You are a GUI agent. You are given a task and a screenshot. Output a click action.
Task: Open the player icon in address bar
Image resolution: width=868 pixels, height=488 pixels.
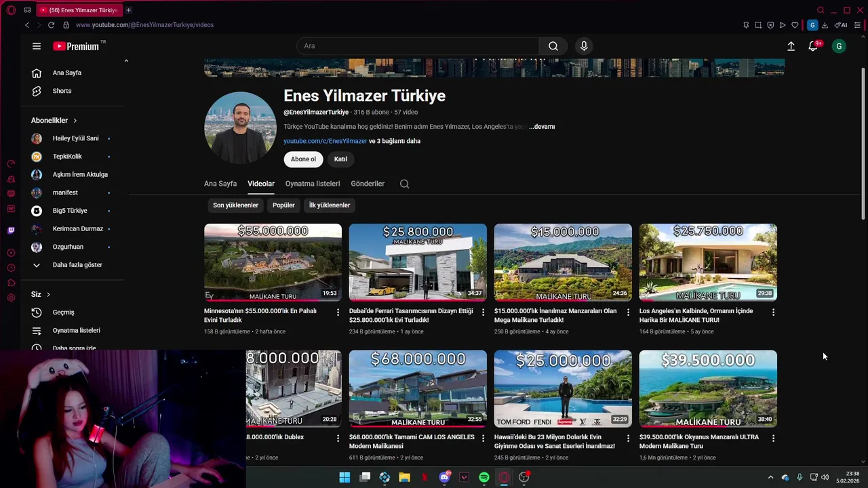(783, 25)
